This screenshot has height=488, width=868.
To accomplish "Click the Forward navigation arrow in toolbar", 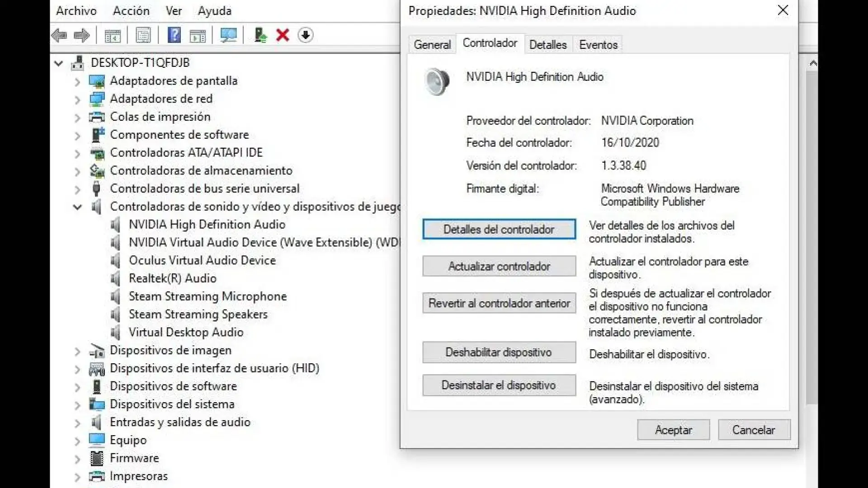I will [x=82, y=35].
